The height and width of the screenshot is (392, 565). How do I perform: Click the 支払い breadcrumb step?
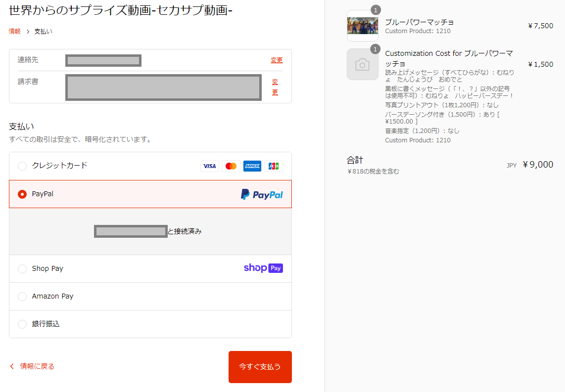pos(43,31)
